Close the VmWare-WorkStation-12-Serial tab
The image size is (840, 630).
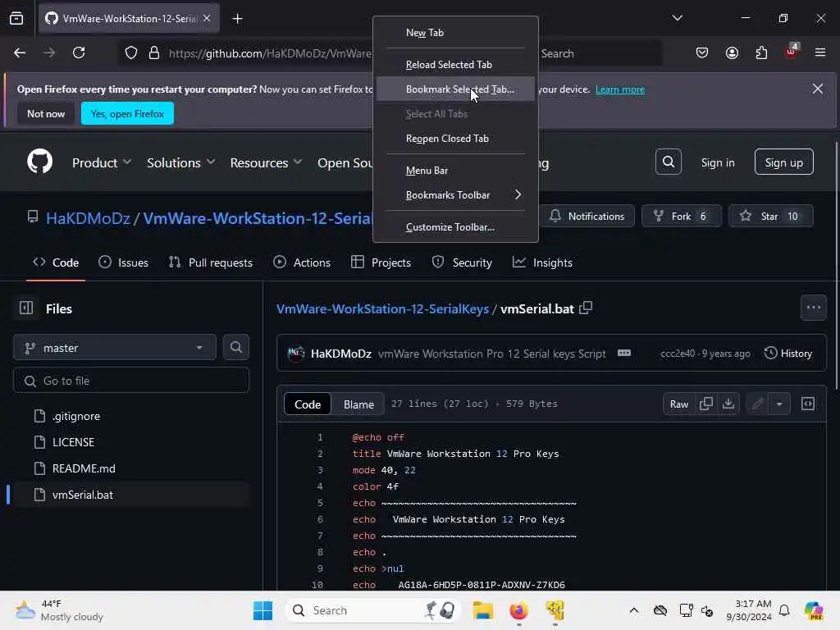(207, 18)
